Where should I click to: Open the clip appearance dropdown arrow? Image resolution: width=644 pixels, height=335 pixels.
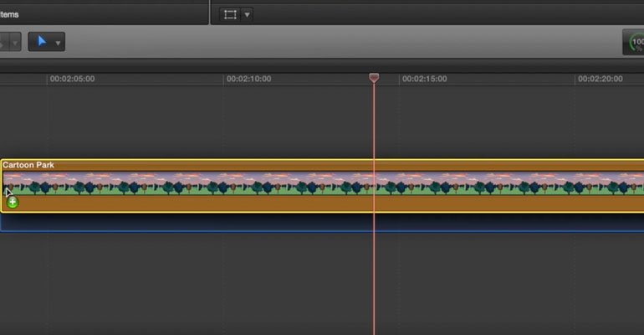point(248,15)
